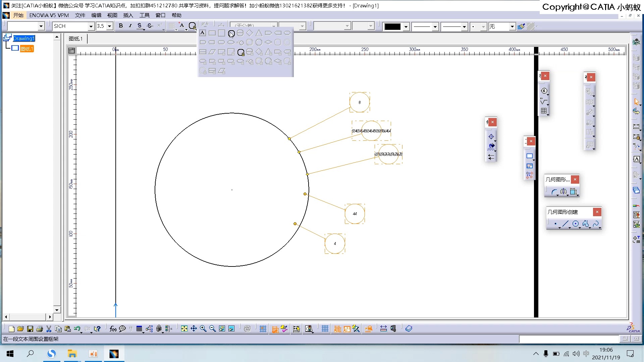The height and width of the screenshot is (362, 644).
Task: Open the font name SICH dropdown
Action: point(91,26)
